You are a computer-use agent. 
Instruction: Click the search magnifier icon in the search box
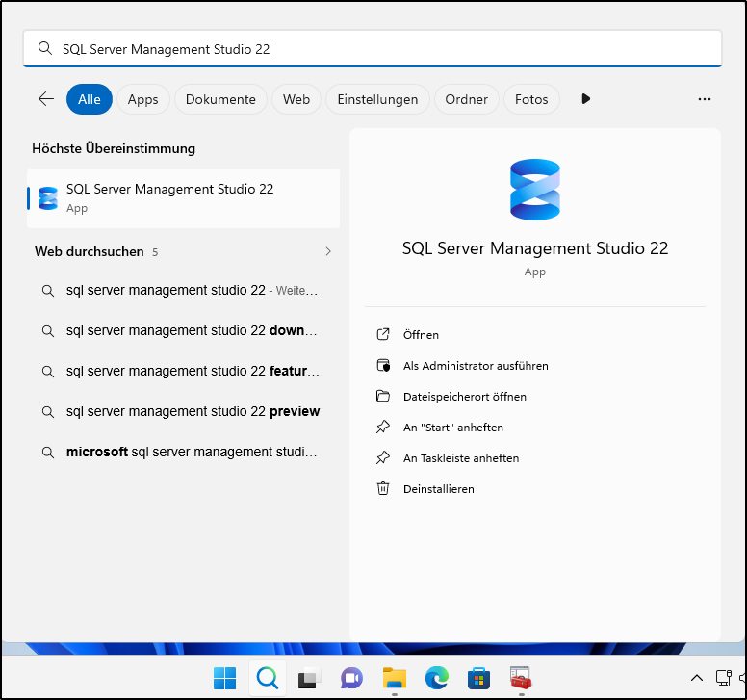coord(45,48)
